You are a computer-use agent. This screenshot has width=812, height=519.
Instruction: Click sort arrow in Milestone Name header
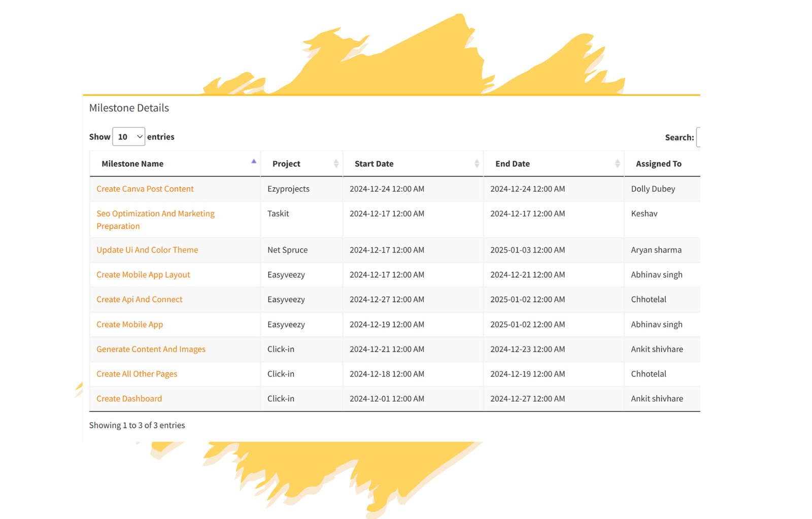(x=254, y=162)
